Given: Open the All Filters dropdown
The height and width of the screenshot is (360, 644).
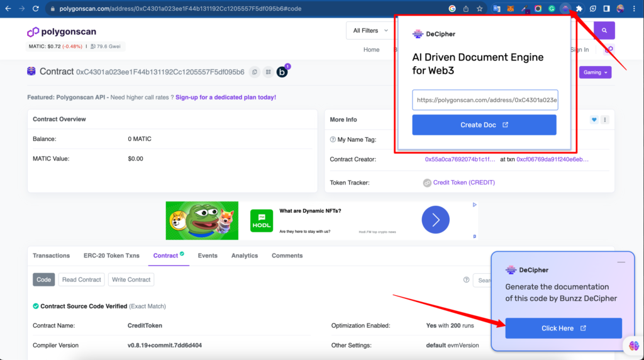Looking at the screenshot, I should tap(370, 30).
